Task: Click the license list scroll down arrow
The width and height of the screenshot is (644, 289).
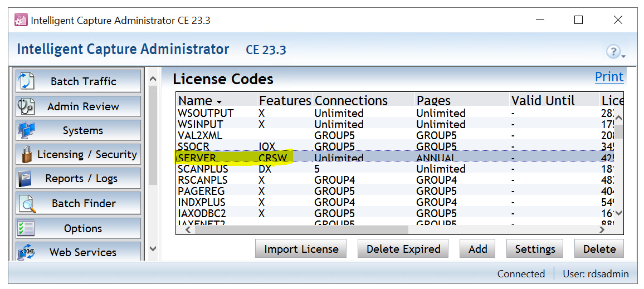Action: coord(618,213)
